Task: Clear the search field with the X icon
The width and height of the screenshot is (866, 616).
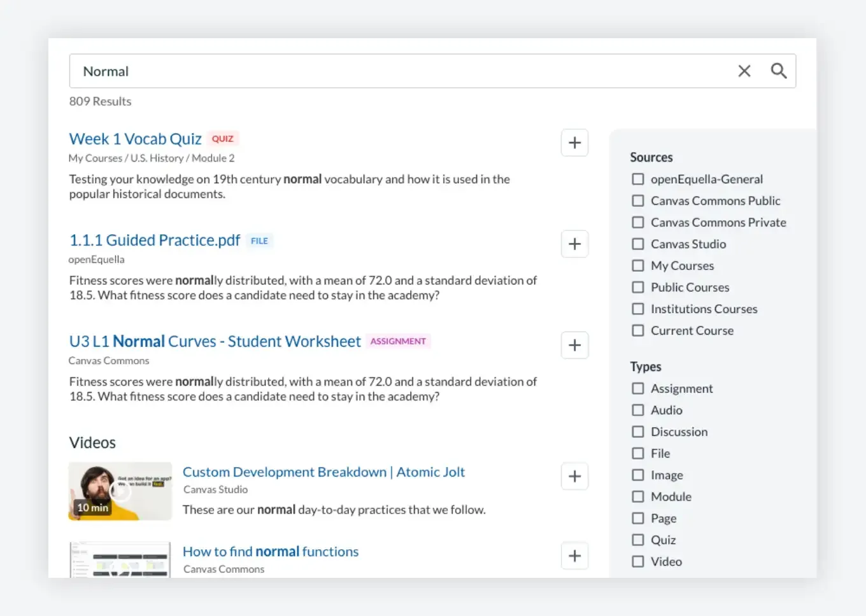Action: [x=744, y=71]
